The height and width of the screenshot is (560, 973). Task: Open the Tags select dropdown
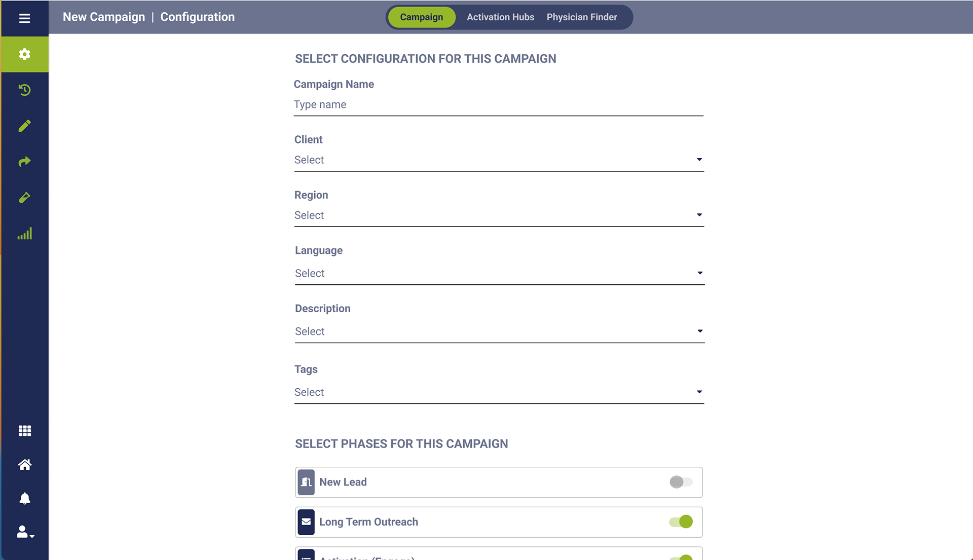pyautogui.click(x=499, y=392)
